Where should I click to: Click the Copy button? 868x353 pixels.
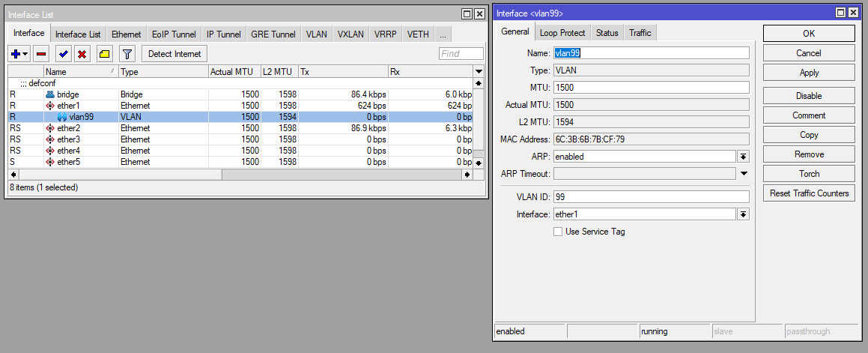[809, 135]
